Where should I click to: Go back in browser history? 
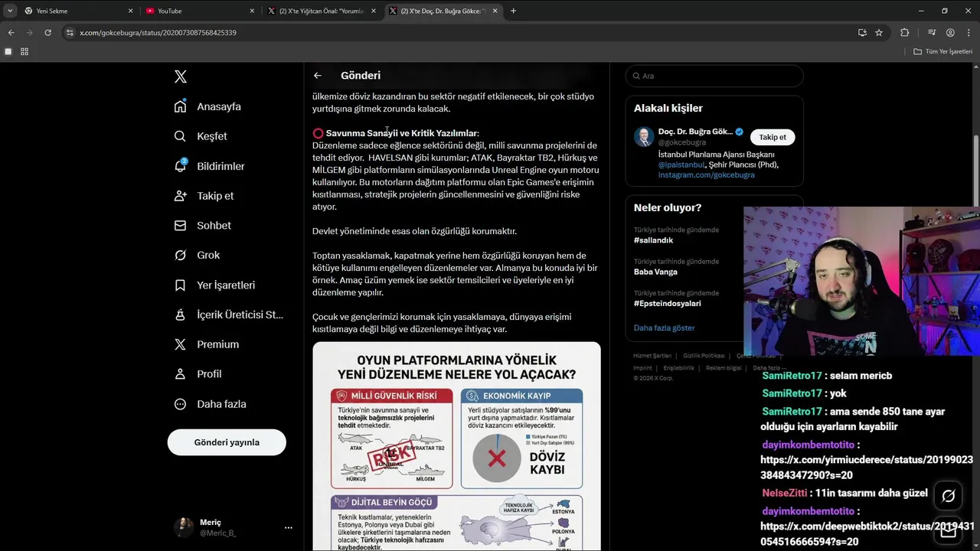pyautogui.click(x=11, y=33)
